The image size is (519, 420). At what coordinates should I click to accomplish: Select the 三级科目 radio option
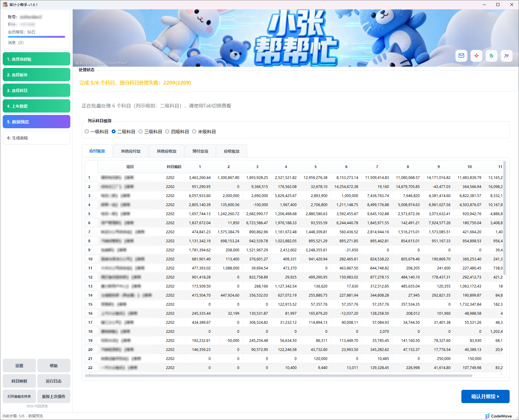click(x=141, y=132)
